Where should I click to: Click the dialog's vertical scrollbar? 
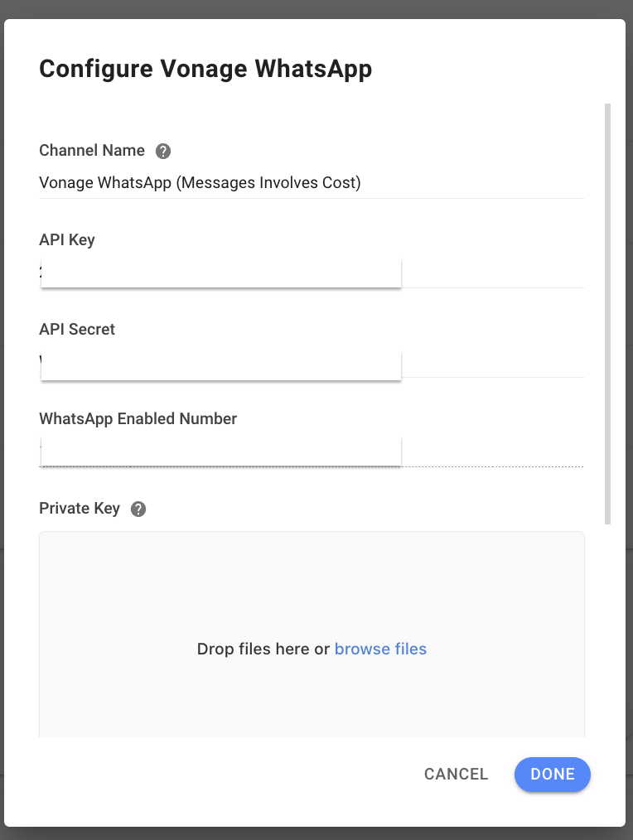click(607, 313)
